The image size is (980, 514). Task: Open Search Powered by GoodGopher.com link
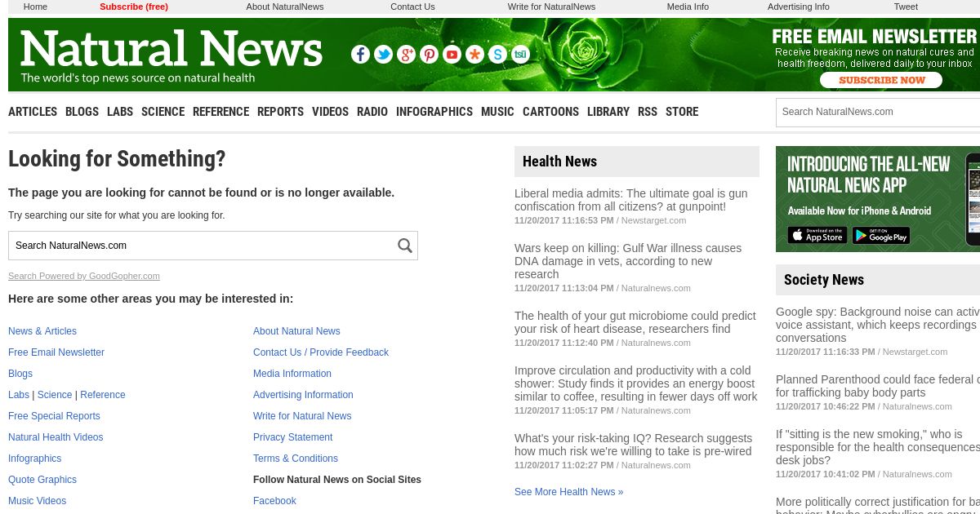tap(84, 276)
